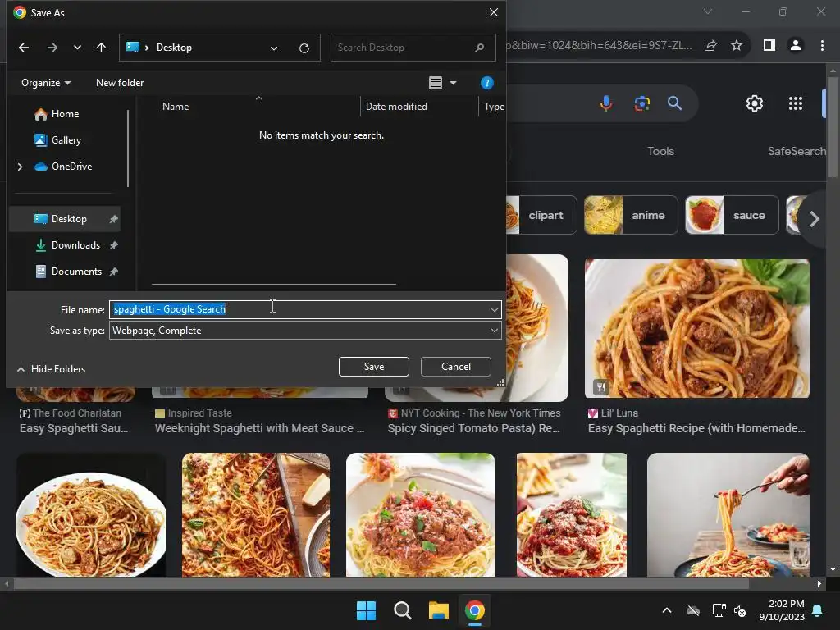
Task: Change the view layout icon
Action: point(436,83)
